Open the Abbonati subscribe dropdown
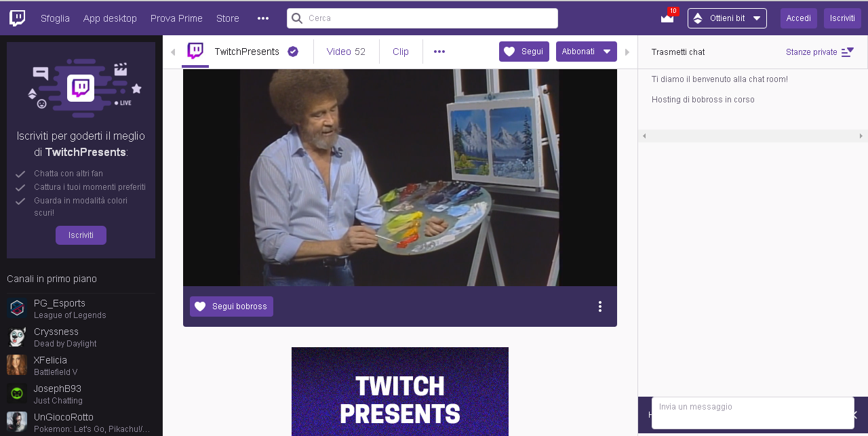868x436 pixels. (x=587, y=52)
